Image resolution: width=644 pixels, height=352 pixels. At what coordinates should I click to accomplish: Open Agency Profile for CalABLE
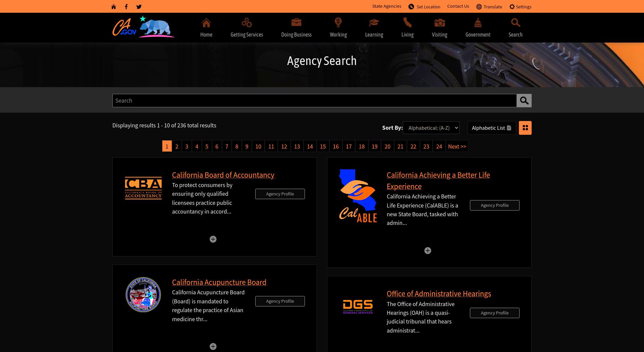click(495, 205)
